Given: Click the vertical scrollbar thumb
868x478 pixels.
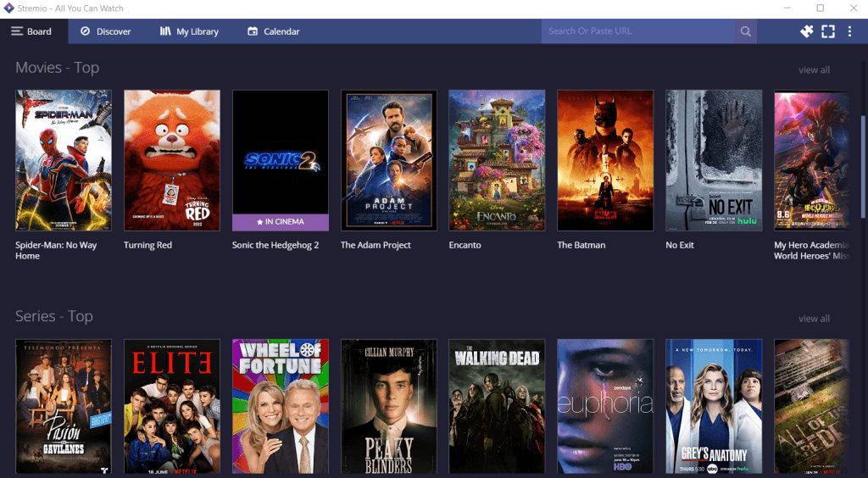Looking at the screenshot, I should point(864,166).
